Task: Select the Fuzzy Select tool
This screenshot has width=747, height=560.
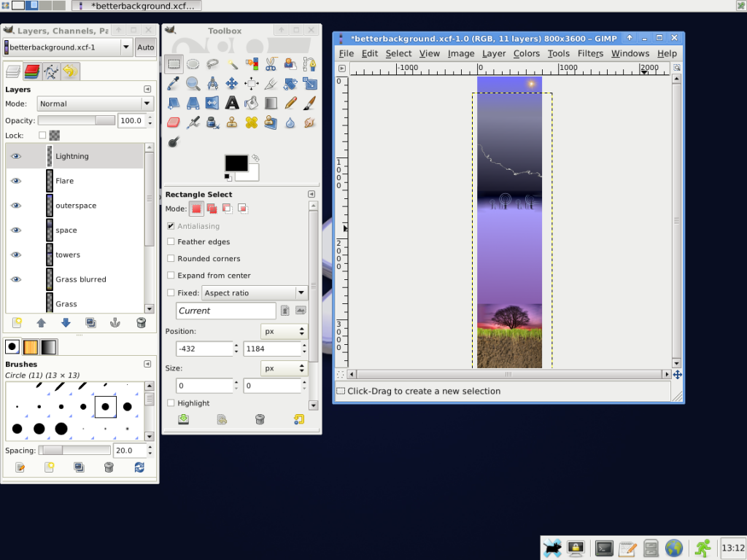Action: pyautogui.click(x=232, y=64)
